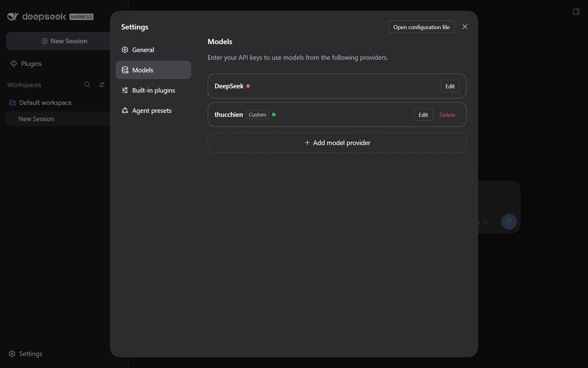Edit the DeepSeek provider
The image size is (588, 368).
pos(450,86)
